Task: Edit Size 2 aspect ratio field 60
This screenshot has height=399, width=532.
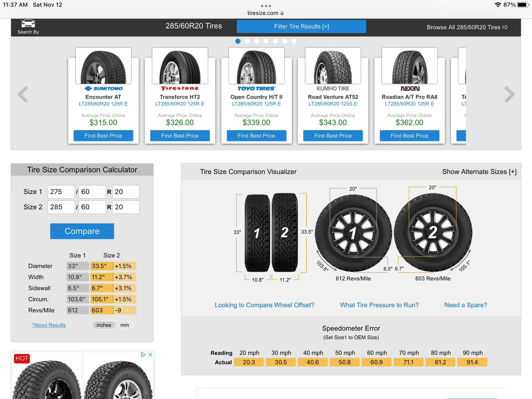Action: pyautogui.click(x=92, y=207)
